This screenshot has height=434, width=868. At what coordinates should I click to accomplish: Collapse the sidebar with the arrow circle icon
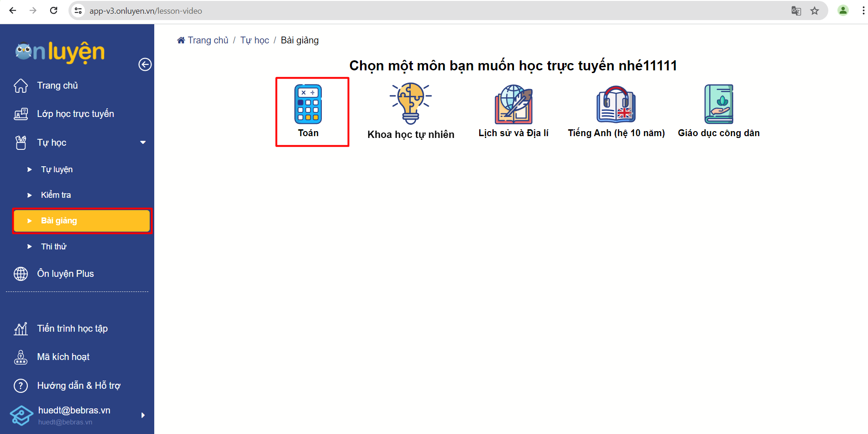(x=145, y=64)
